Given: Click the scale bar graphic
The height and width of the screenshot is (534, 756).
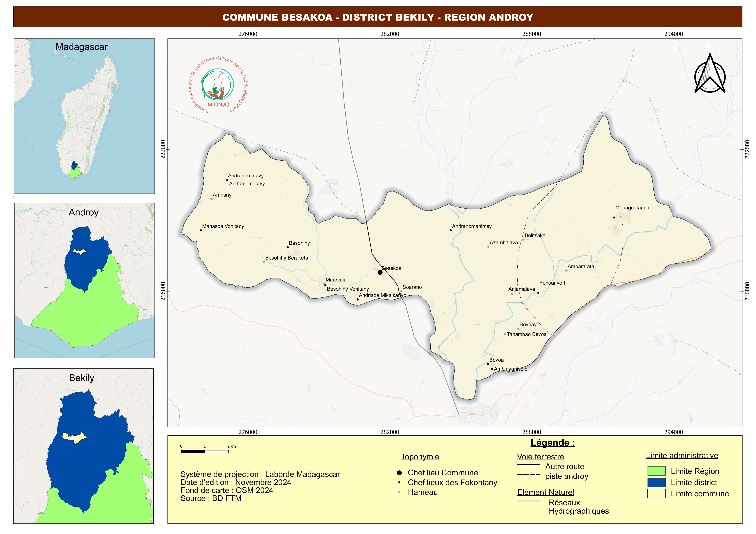Looking at the screenshot, I should coord(205,451).
